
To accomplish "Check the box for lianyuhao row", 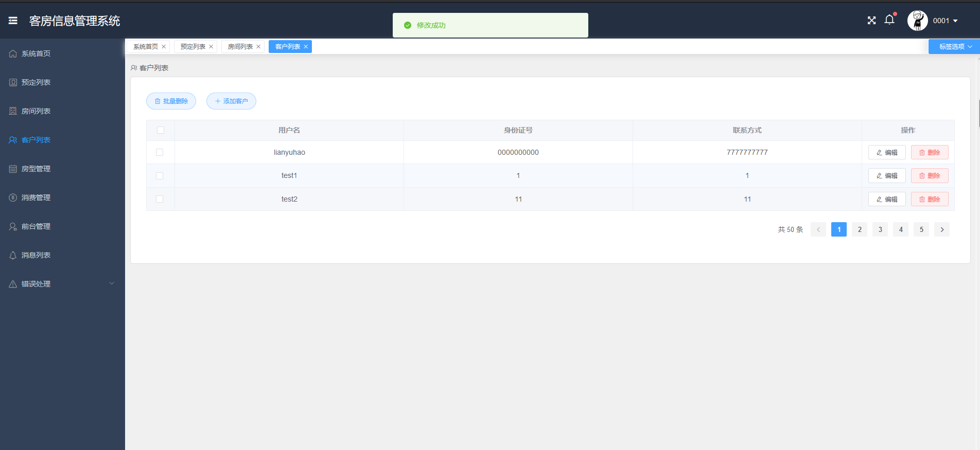I will (x=160, y=152).
